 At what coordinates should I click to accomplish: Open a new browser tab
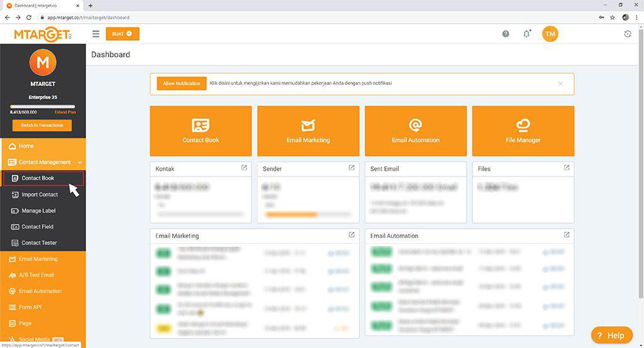91,6
